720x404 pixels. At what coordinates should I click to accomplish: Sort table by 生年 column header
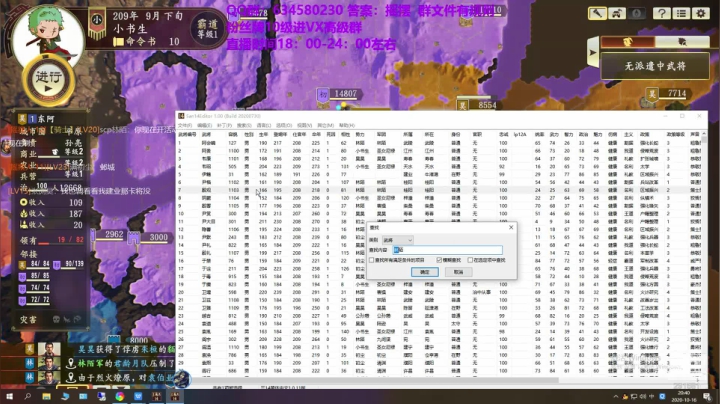click(263, 135)
